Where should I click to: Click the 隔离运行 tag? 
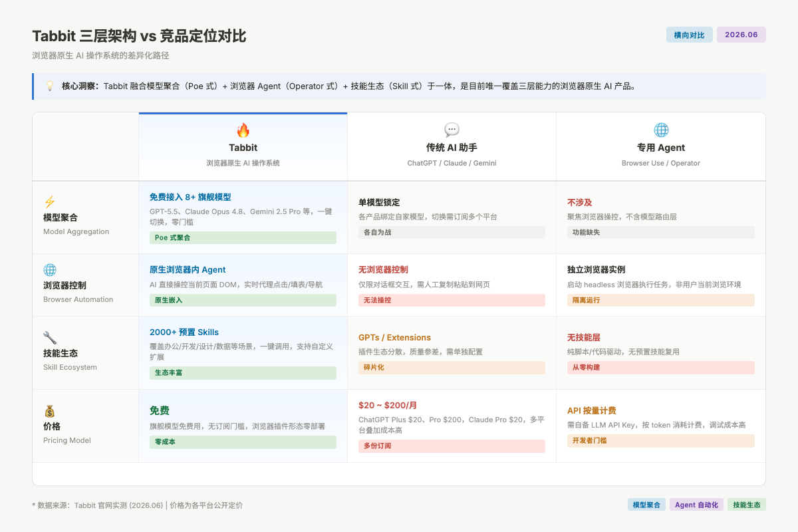[661, 300]
